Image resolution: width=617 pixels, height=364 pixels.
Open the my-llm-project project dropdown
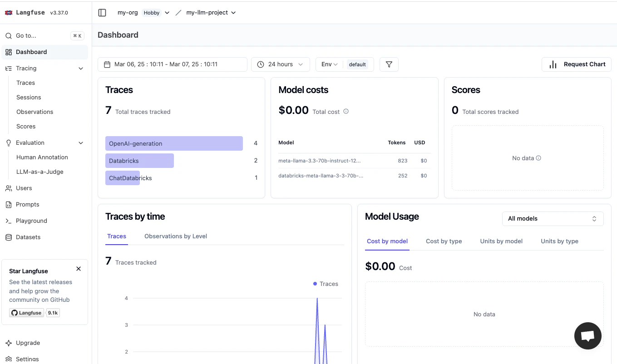211,13
